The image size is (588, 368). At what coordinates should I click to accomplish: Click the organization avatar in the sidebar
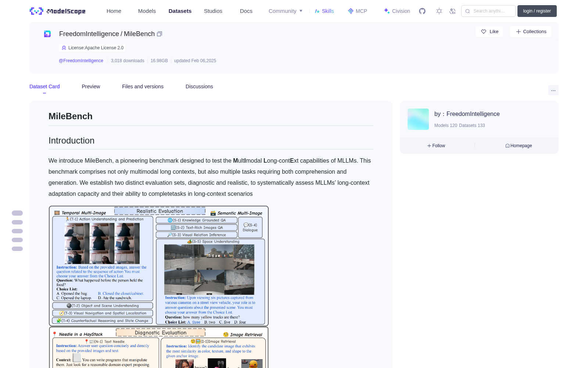pyautogui.click(x=418, y=119)
